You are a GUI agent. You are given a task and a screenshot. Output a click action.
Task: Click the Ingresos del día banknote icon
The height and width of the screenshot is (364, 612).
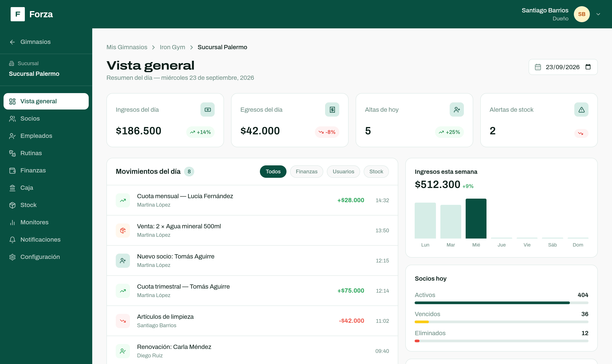(x=208, y=110)
